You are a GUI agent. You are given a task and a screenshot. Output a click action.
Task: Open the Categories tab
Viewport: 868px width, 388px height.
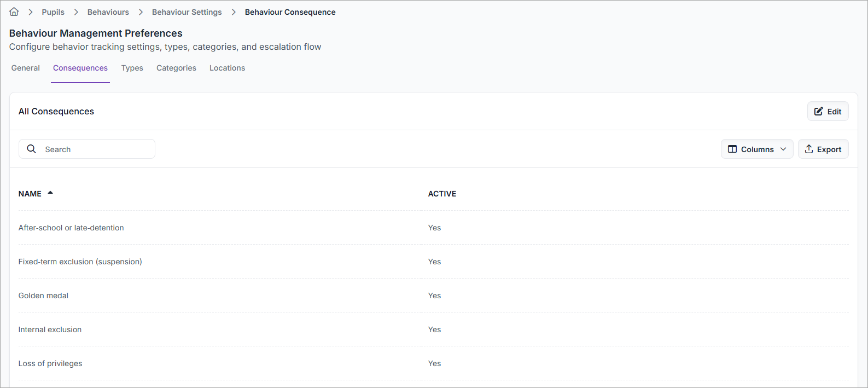(x=176, y=68)
